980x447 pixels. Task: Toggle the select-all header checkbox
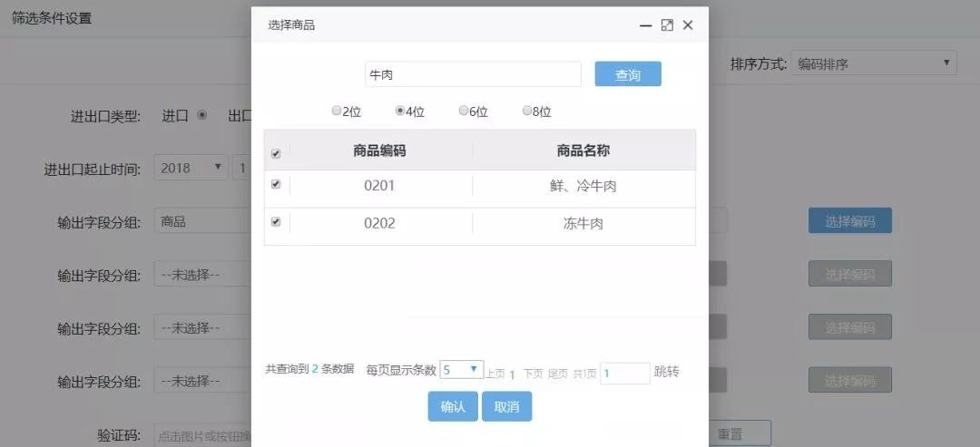click(276, 153)
